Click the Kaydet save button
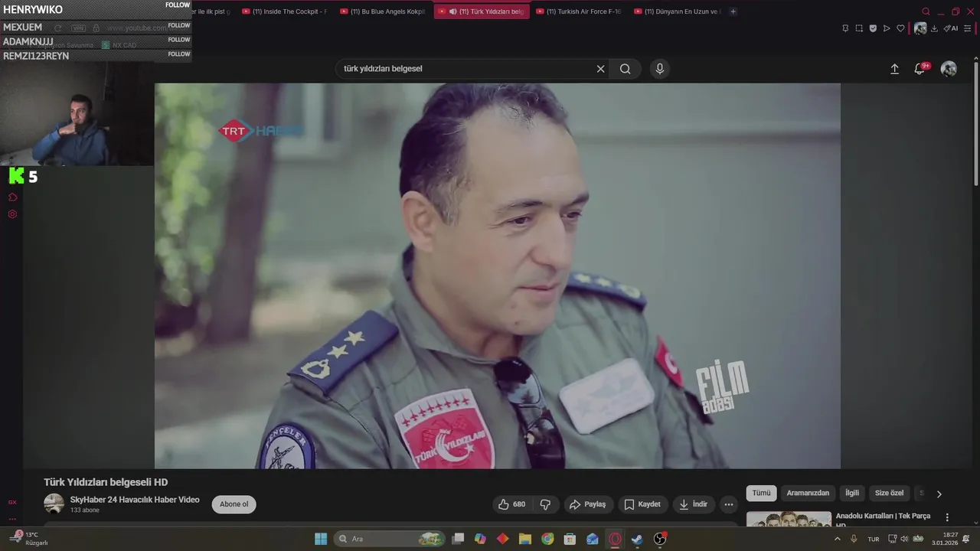The height and width of the screenshot is (551, 980). (x=642, y=504)
